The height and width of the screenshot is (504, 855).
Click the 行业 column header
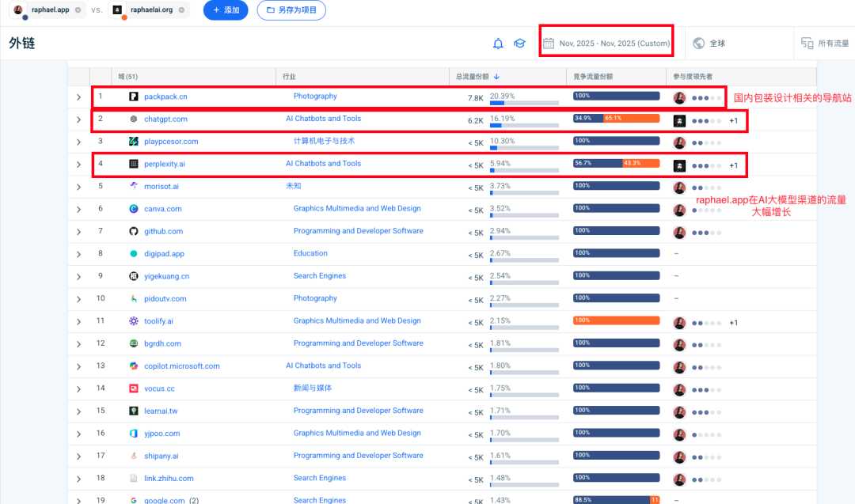289,77
